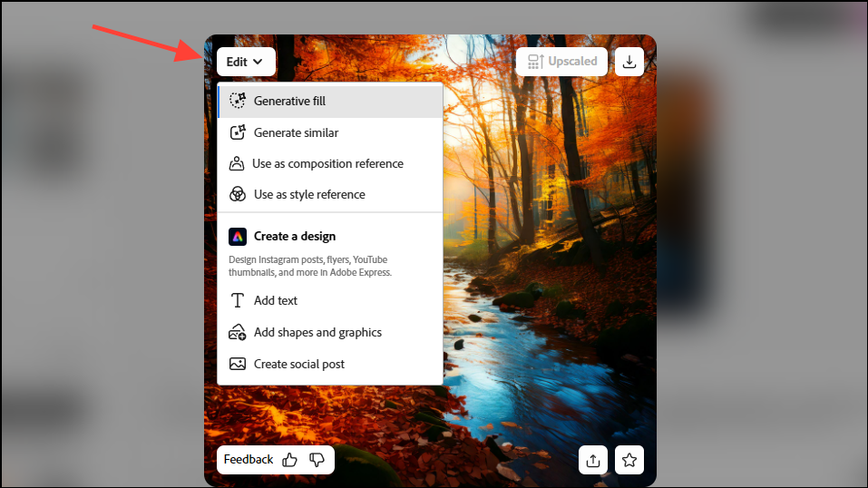Choose Create social post

[330, 364]
